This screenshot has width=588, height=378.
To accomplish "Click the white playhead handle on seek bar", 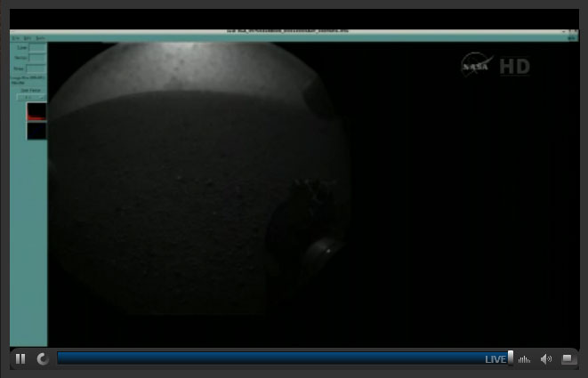I will pos(511,358).
